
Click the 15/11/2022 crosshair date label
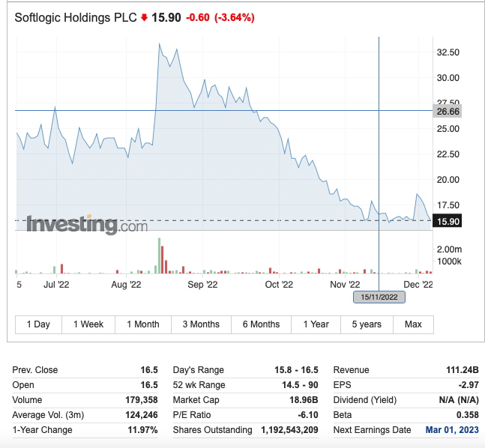(379, 297)
